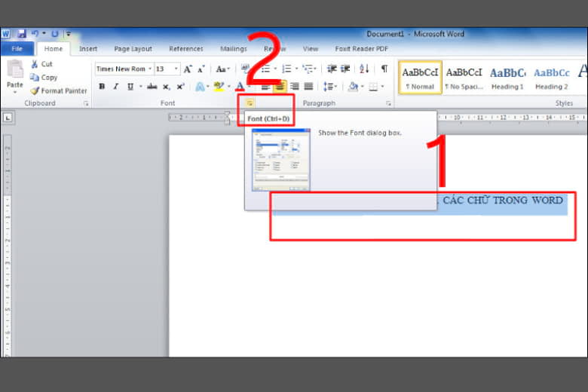The height and width of the screenshot is (392, 588).
Task: Click the Bullets list icon
Action: click(265, 69)
